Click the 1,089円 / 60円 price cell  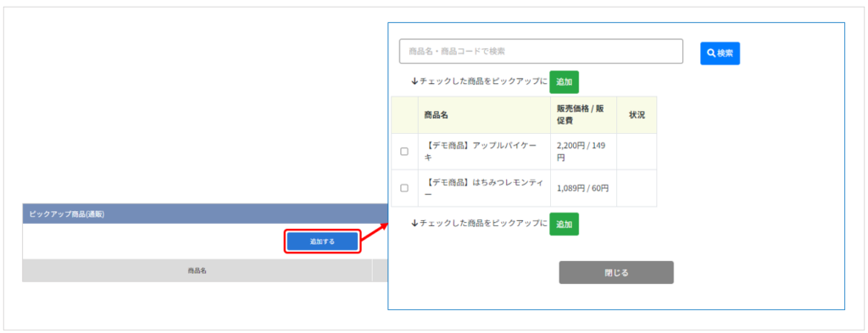click(583, 188)
